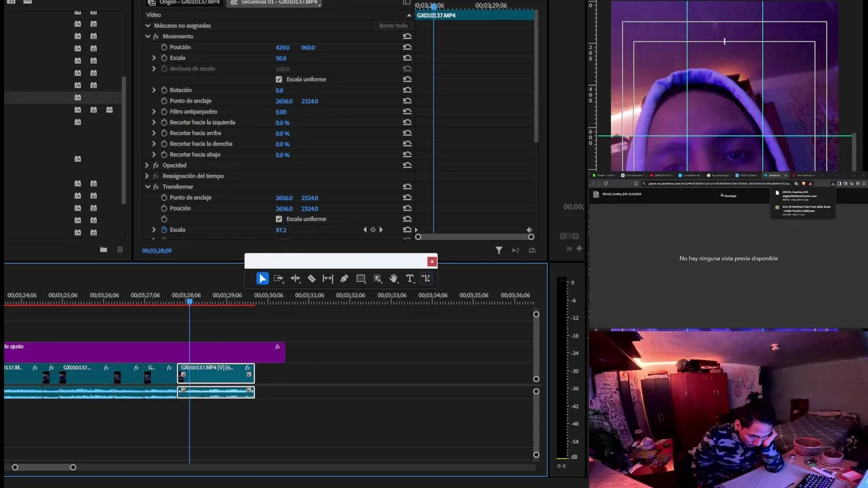The width and height of the screenshot is (868, 488).
Task: Open the browser downloads icon
Action: [833, 184]
